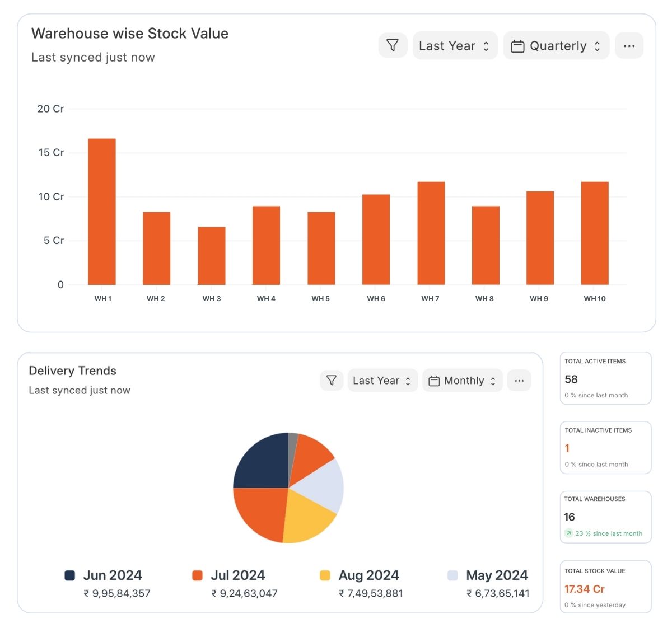Open the Quarterly frequency dropdown
This screenshot has width=672, height=628.
click(556, 46)
